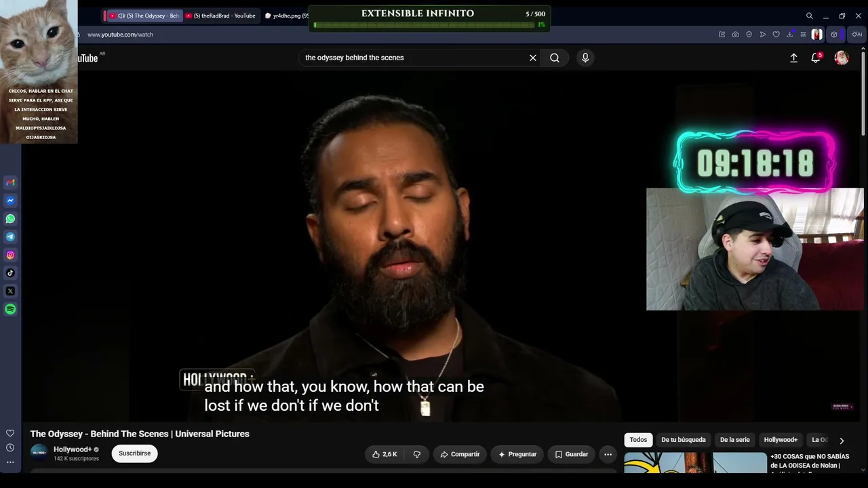Click the YouTube search magnifier button

coord(555,58)
